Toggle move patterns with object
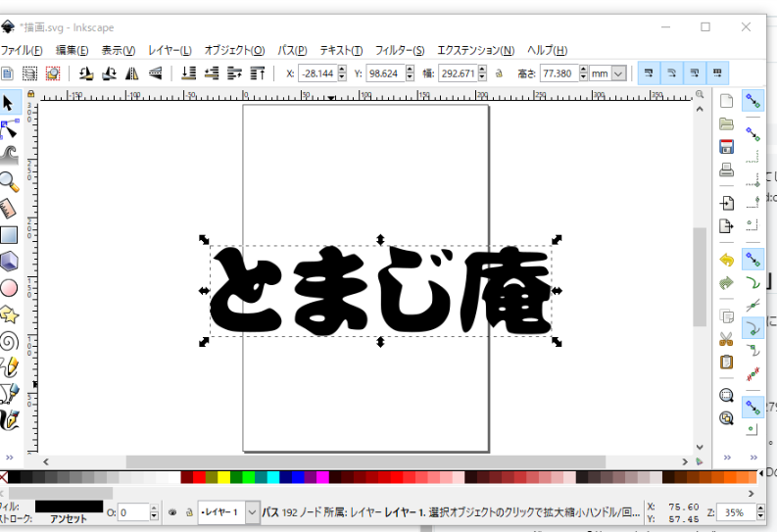Screen dimensions: 777x532 (x=717, y=73)
